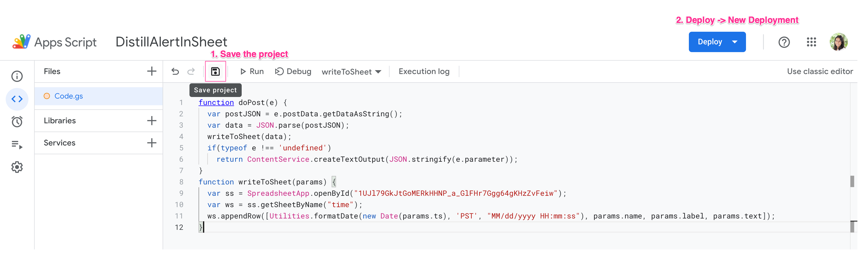Screen dimensions: 868x260
Task: Open the Google apps grid icon
Action: (x=811, y=42)
